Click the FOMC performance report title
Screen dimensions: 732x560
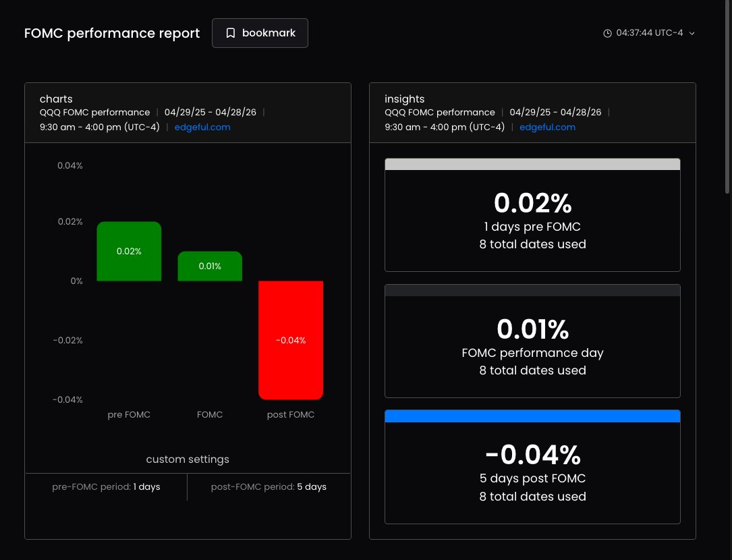tap(112, 33)
